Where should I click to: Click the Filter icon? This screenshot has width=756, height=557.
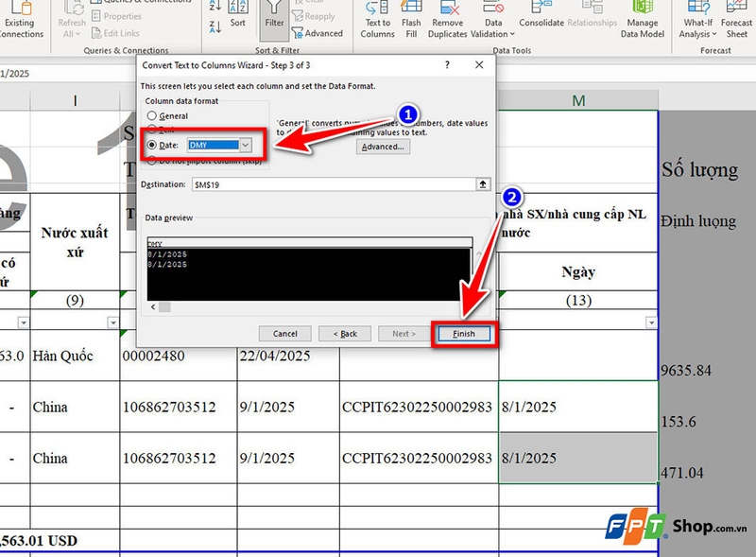(x=272, y=21)
